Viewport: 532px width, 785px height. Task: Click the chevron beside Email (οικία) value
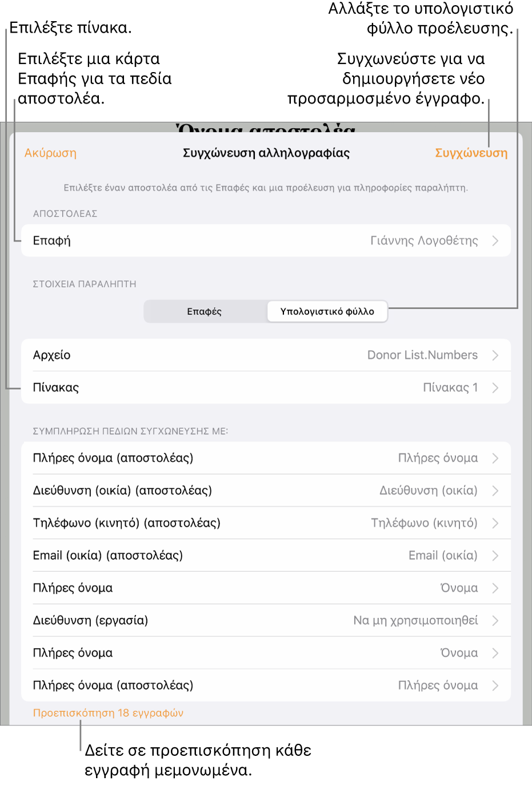coord(495,556)
